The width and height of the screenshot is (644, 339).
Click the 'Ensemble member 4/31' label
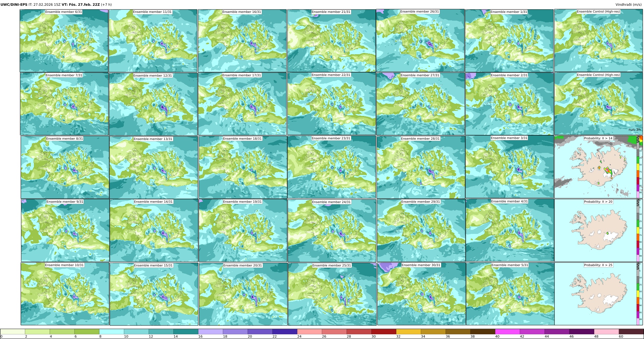coord(509,201)
